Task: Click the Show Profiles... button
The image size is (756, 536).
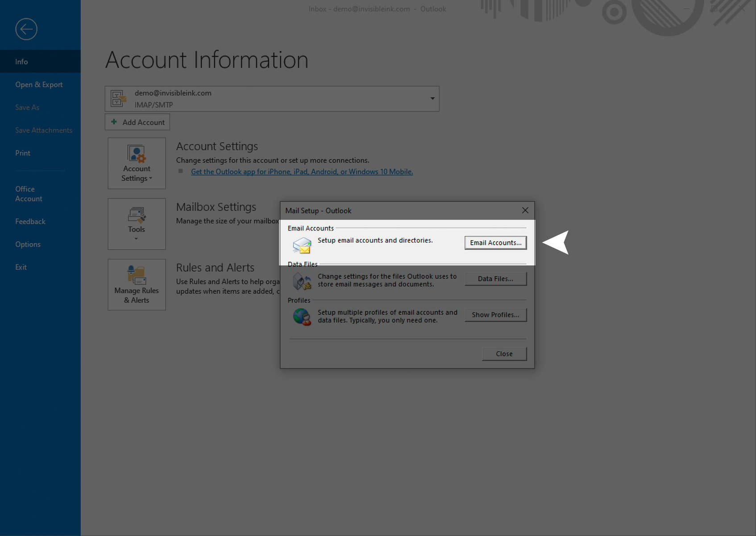Action: [x=495, y=315]
